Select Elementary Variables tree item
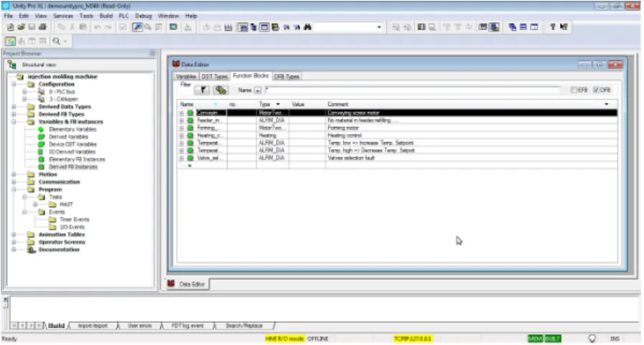The width and height of the screenshot is (644, 345). point(73,129)
